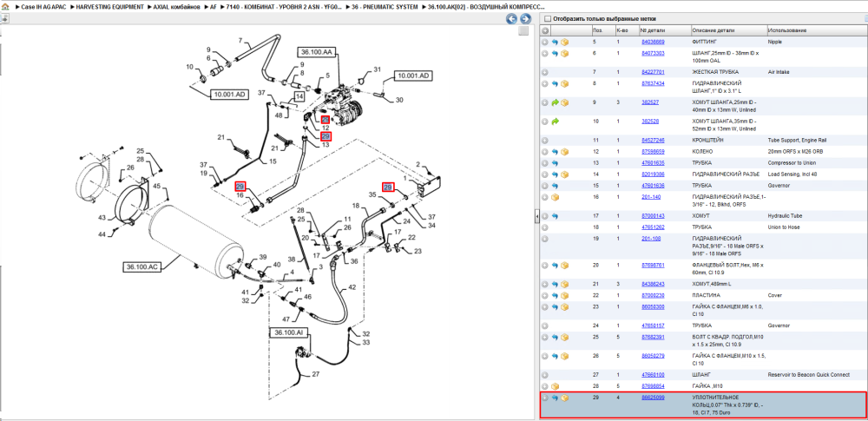Open part number link 84036669

point(653,42)
